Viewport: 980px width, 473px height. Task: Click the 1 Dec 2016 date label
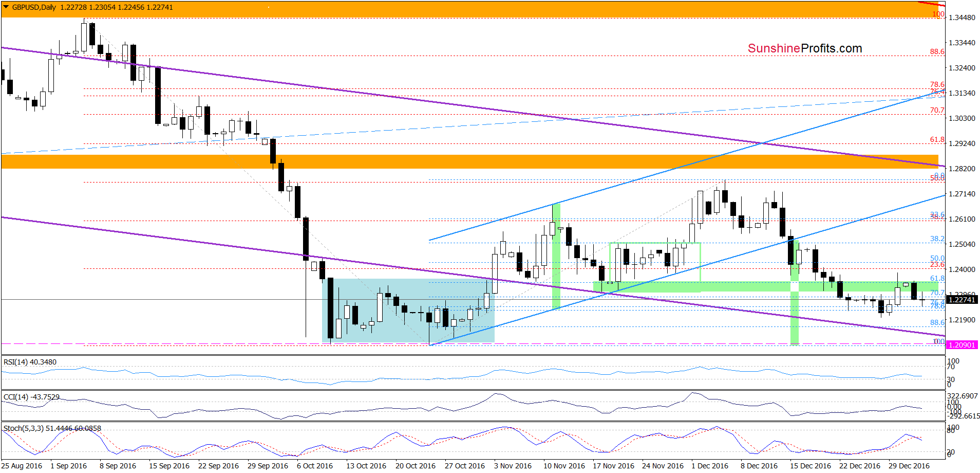710,466
